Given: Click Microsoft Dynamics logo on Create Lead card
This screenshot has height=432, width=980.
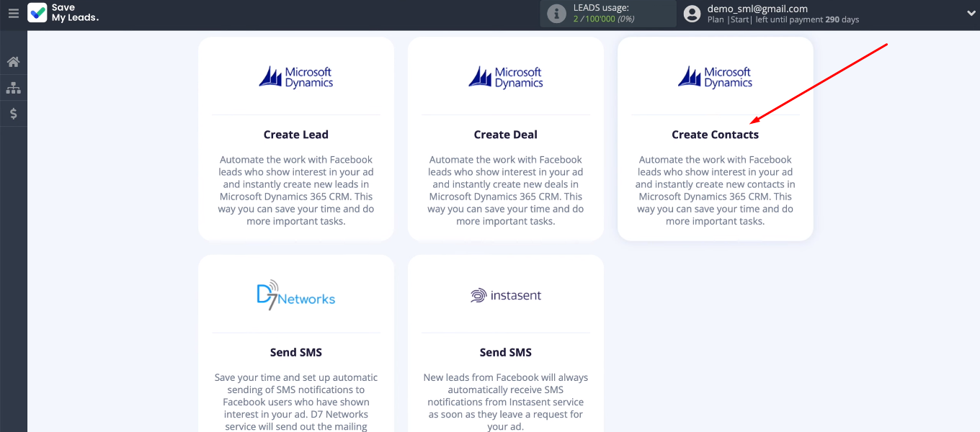Looking at the screenshot, I should tap(296, 77).
